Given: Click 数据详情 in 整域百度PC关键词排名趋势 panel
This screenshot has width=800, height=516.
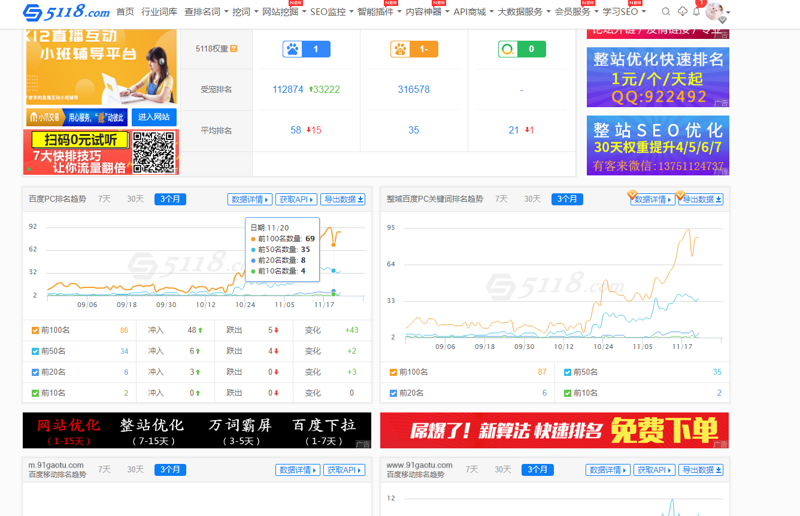Looking at the screenshot, I should [x=653, y=199].
